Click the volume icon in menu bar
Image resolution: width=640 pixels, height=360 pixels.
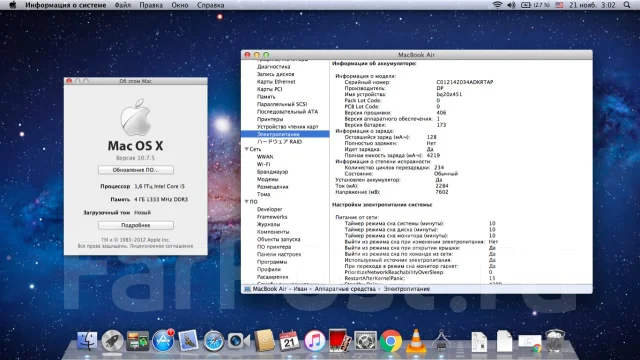511,5
